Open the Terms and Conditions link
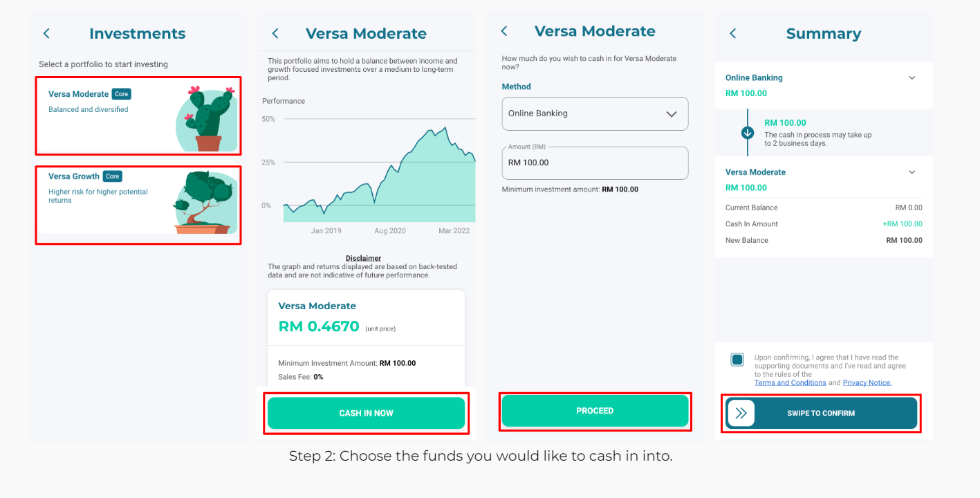 (790, 382)
